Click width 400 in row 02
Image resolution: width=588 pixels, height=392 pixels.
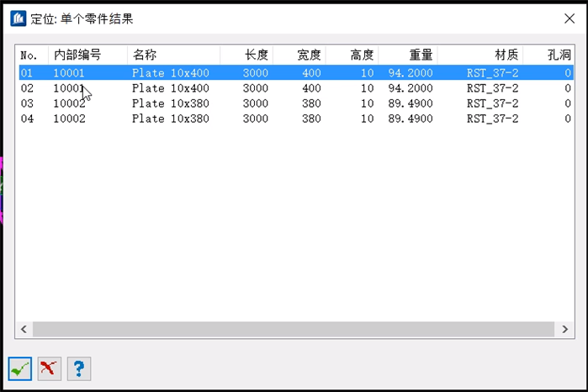click(x=311, y=88)
